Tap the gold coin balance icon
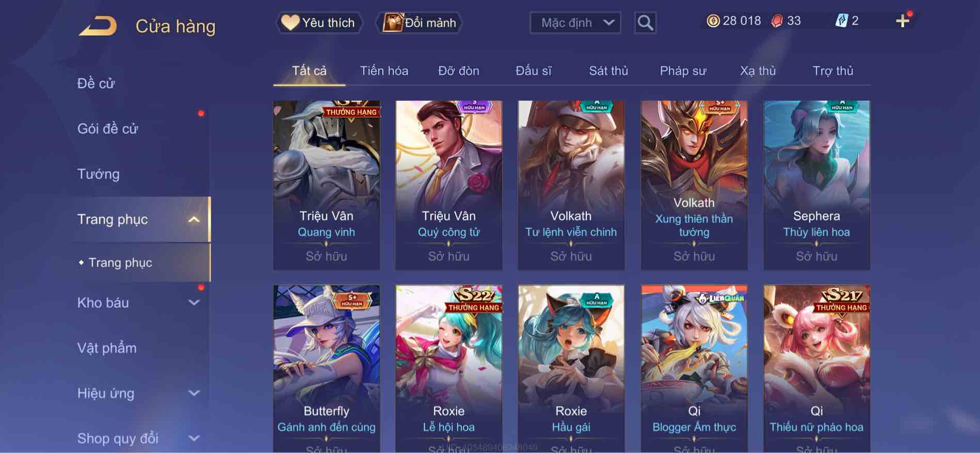The image size is (980, 453). 713,21
